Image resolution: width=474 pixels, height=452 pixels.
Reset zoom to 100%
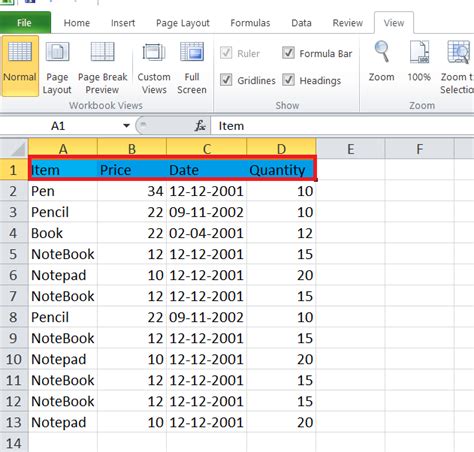419,62
